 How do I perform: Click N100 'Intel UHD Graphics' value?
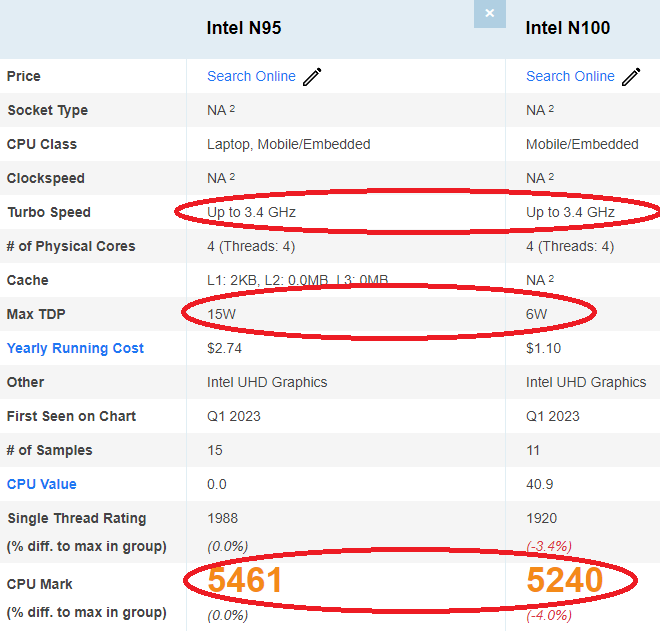click(586, 382)
